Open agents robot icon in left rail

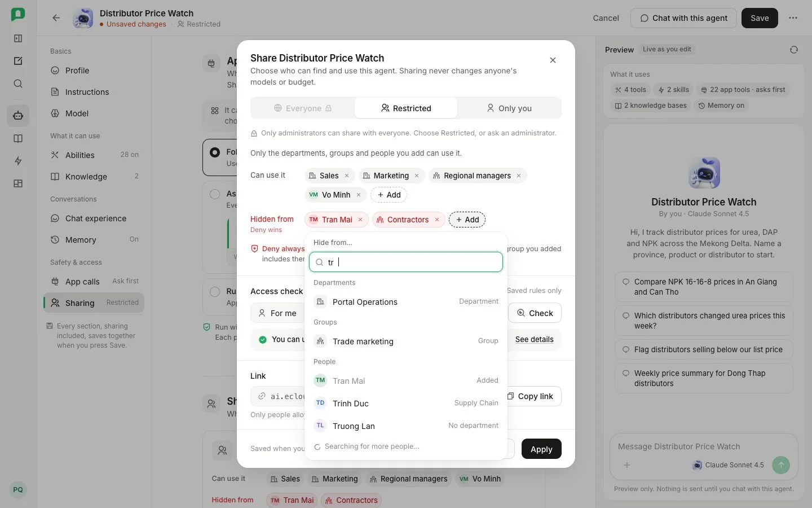18,116
